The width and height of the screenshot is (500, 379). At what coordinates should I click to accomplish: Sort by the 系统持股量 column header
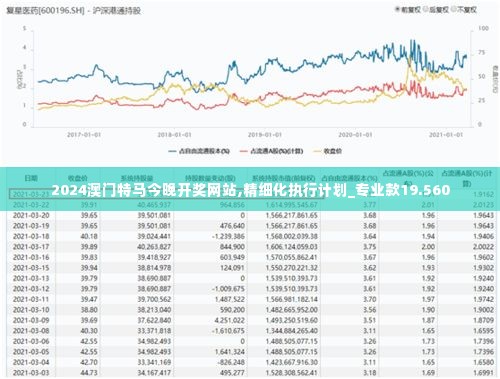click(x=137, y=178)
